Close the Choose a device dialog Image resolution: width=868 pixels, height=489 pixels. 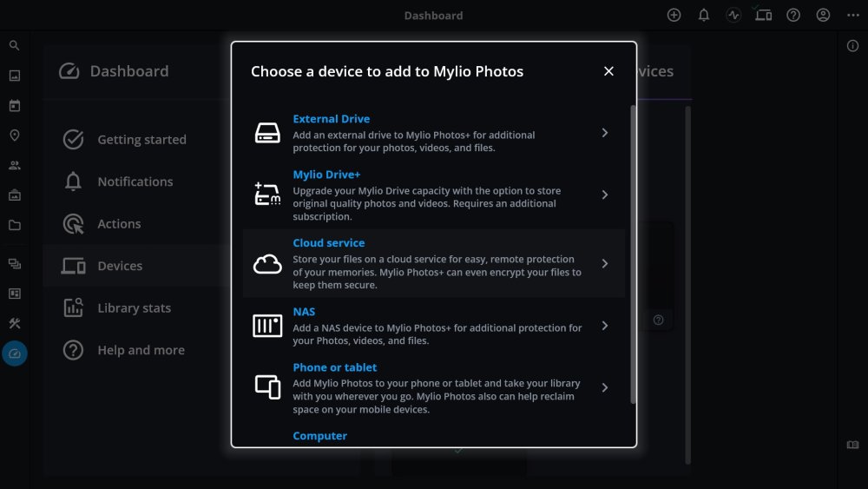point(608,71)
